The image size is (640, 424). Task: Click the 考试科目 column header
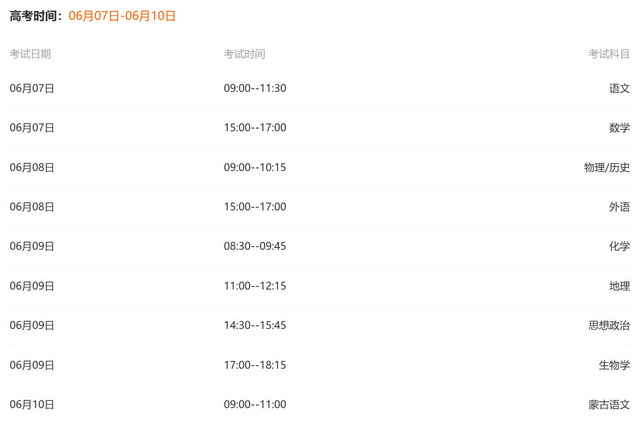(609, 54)
